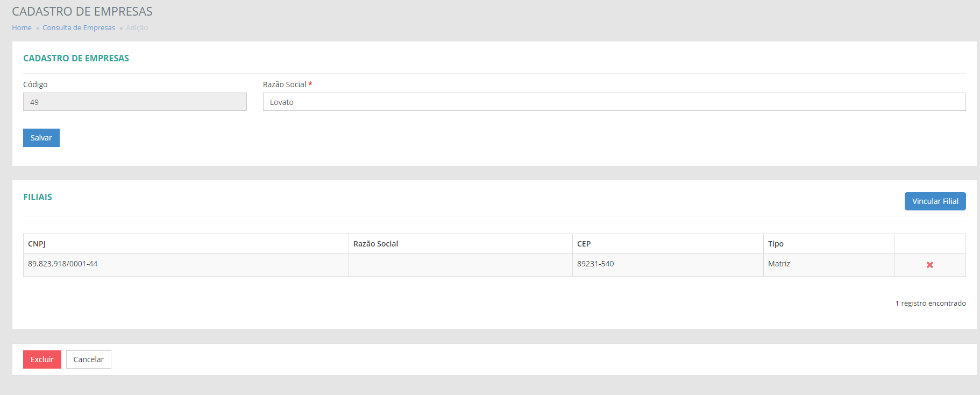The image size is (980, 395).
Task: Select the CNPJ cell 89.823.918/0001-44
Action: [63, 264]
